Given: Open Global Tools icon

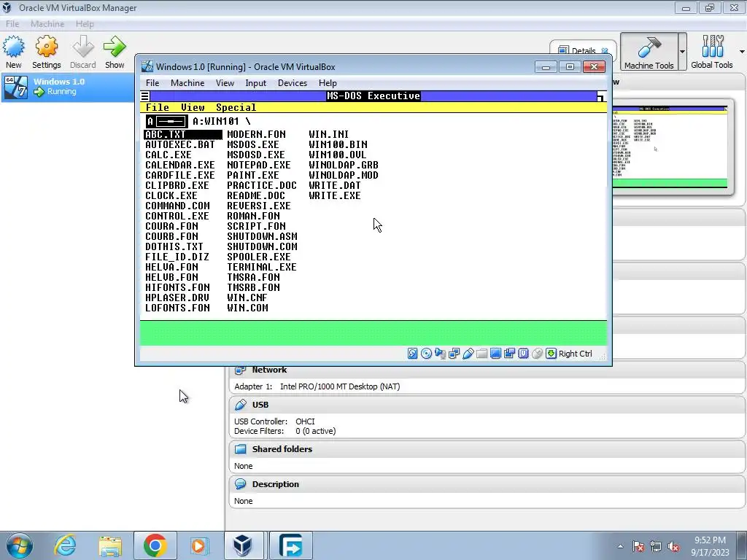Looking at the screenshot, I should point(712,47).
